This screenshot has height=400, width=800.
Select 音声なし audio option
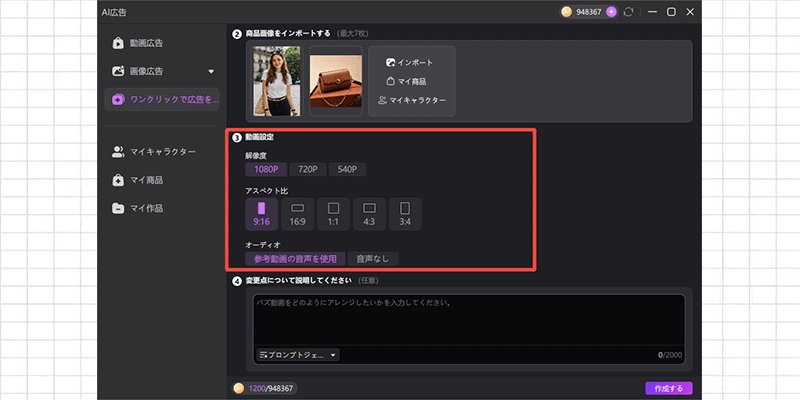(x=373, y=259)
